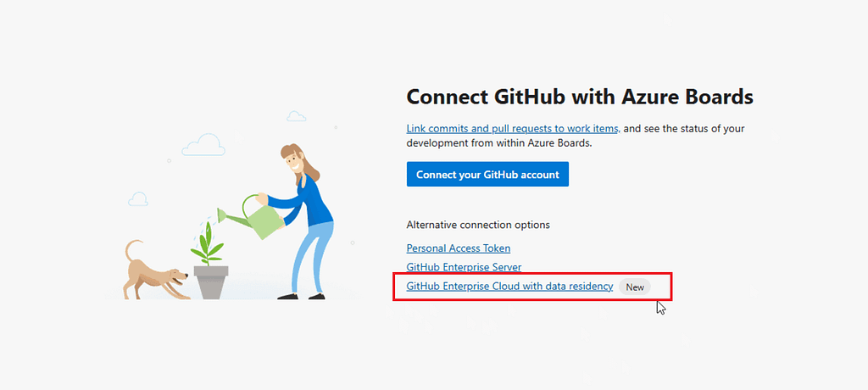Viewport: 868px width, 390px height.
Task: Click the small cloud left of watering can
Action: [137, 199]
